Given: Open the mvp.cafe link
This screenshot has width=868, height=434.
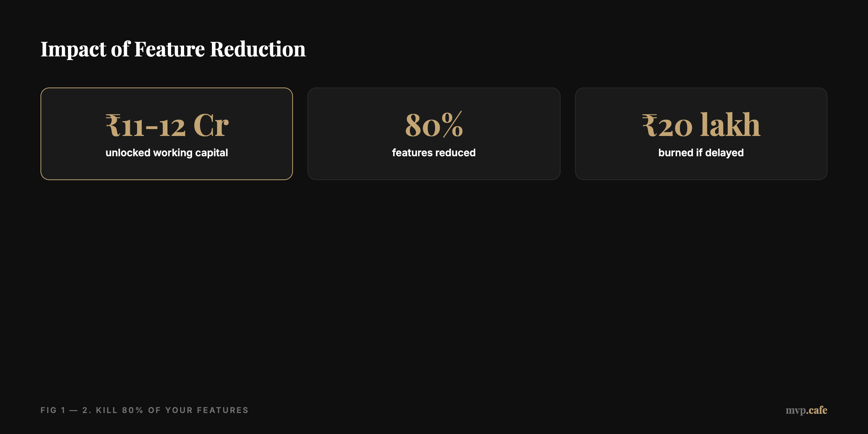Looking at the screenshot, I should [806, 410].
